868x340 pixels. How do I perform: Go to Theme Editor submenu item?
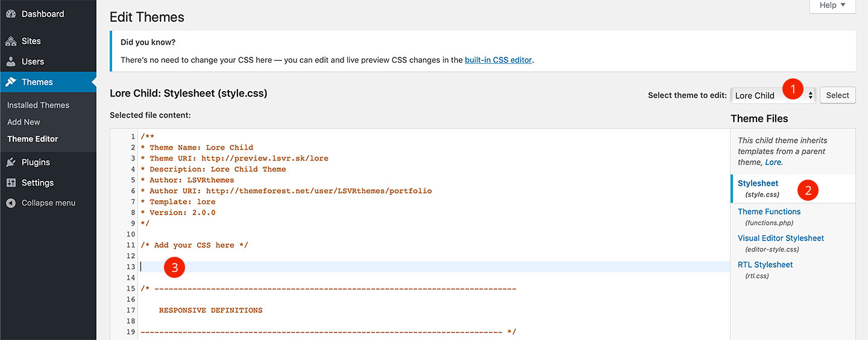pyautogui.click(x=33, y=139)
